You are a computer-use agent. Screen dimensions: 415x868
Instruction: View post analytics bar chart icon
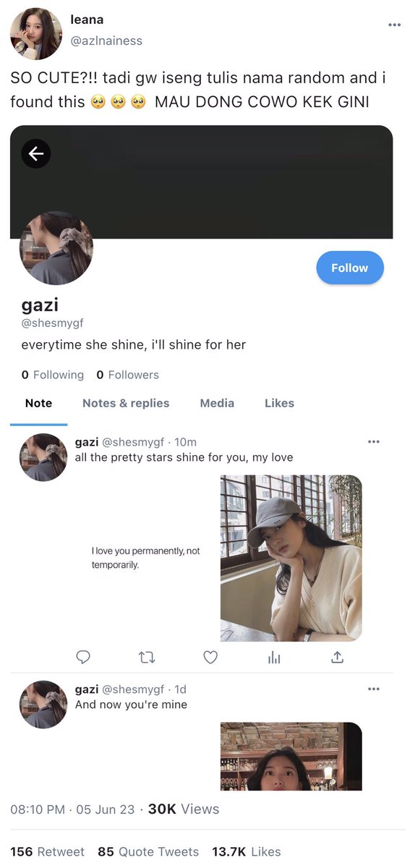click(274, 657)
